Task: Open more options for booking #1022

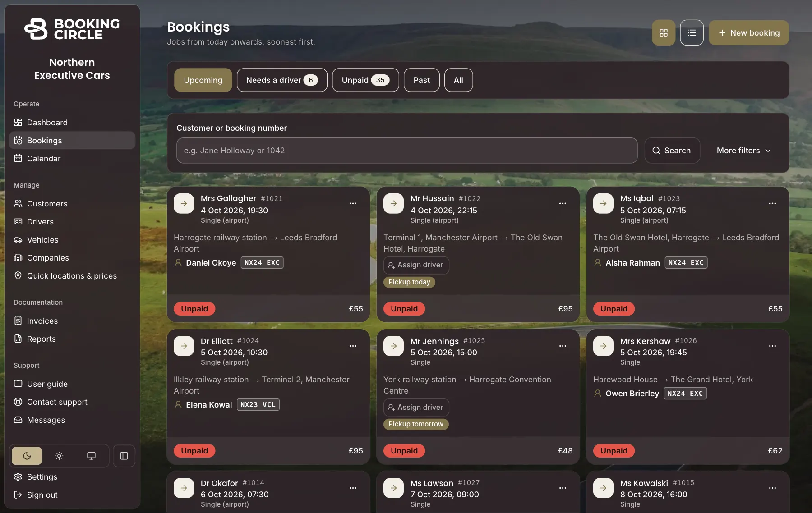Action: pos(563,203)
